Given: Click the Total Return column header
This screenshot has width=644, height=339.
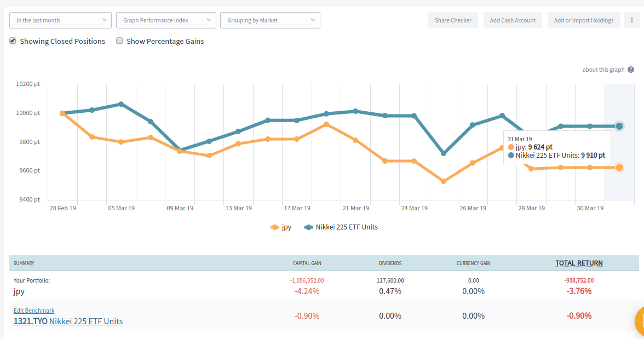Looking at the screenshot, I should pyautogui.click(x=579, y=263).
